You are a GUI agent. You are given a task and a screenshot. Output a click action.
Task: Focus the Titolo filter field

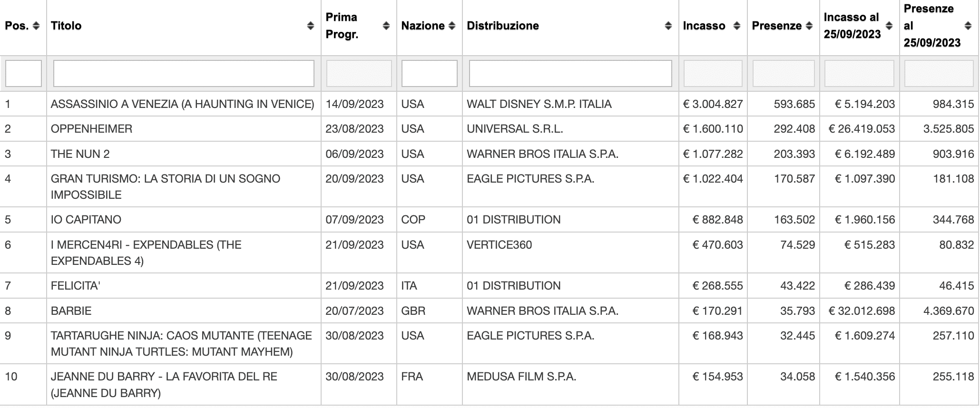(x=184, y=73)
